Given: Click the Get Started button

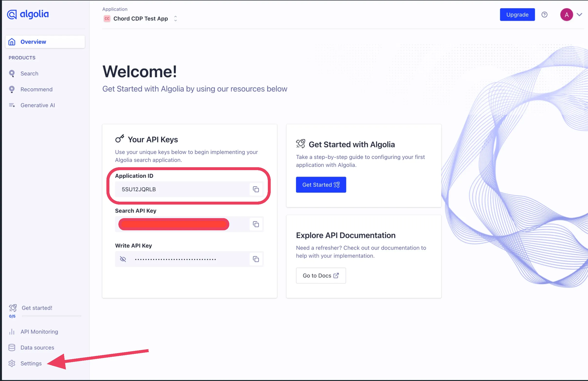Looking at the screenshot, I should pos(321,185).
